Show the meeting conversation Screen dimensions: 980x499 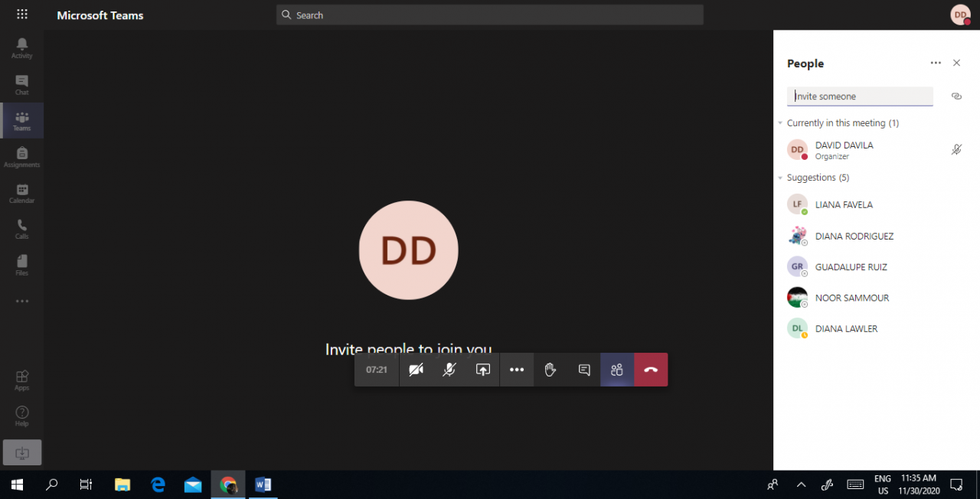(x=584, y=370)
